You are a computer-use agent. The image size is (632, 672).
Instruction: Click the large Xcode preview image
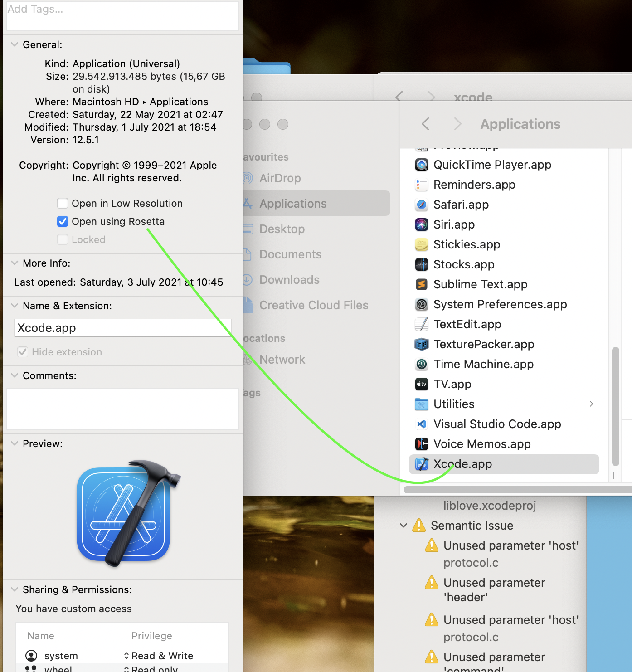129,513
